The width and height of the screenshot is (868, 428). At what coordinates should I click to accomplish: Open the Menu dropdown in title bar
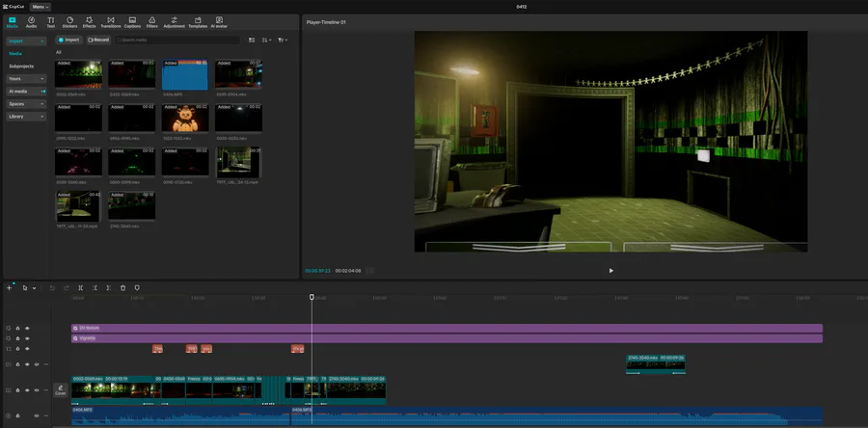(x=41, y=6)
